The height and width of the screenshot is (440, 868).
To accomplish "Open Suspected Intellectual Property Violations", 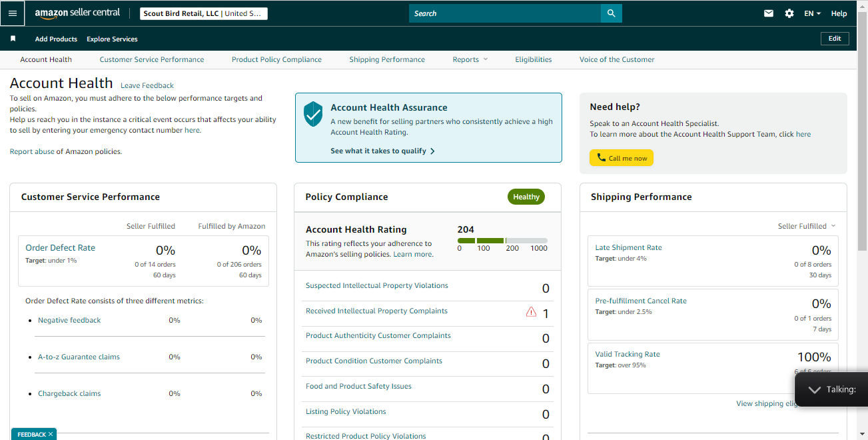I will point(377,285).
